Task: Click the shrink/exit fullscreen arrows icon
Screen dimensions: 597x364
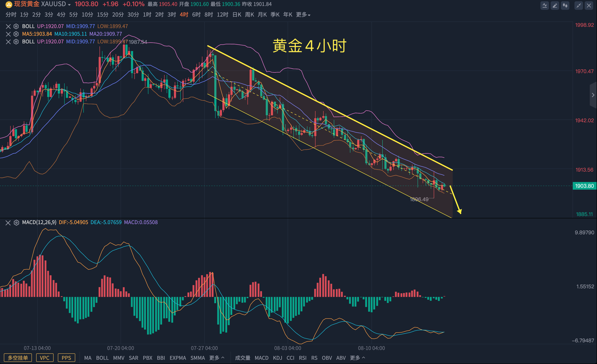Action: 579,5
